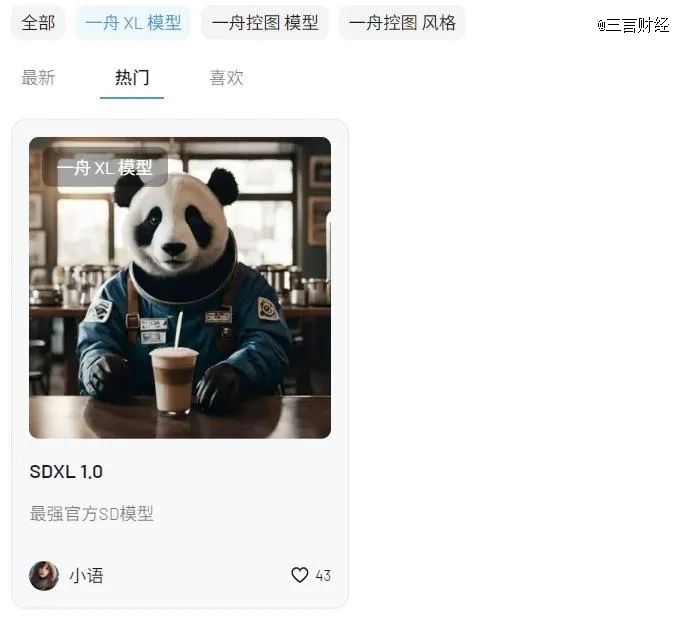
Task: Open 小语 user avatar
Action: pyautogui.click(x=44, y=575)
